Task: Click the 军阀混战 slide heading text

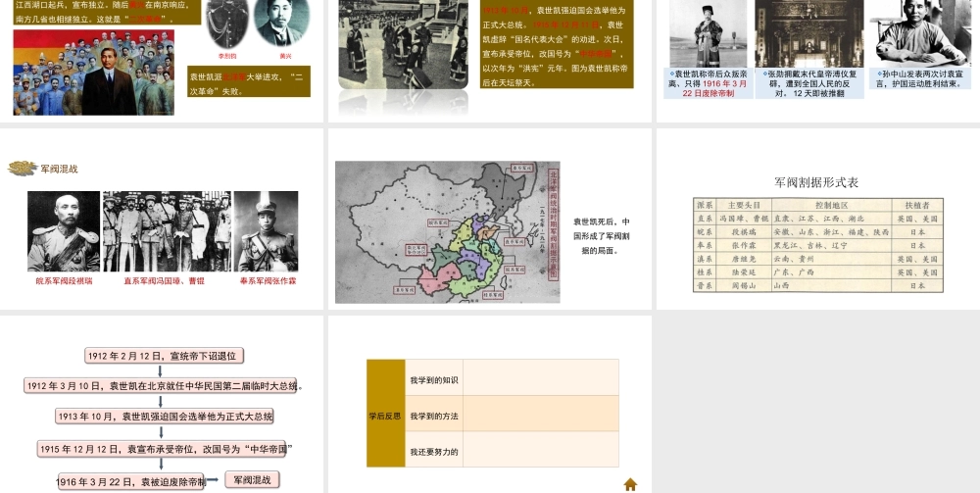Action: tap(60, 169)
